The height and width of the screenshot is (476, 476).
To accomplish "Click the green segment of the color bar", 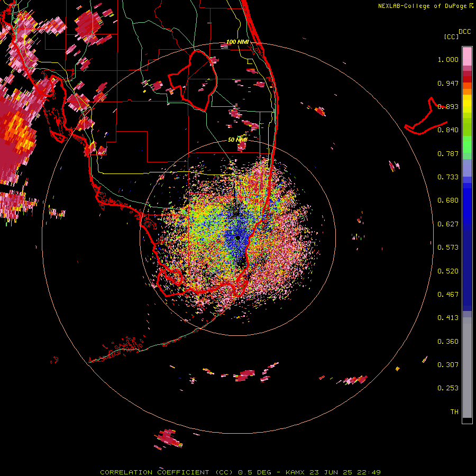I will pyautogui.click(x=467, y=144).
